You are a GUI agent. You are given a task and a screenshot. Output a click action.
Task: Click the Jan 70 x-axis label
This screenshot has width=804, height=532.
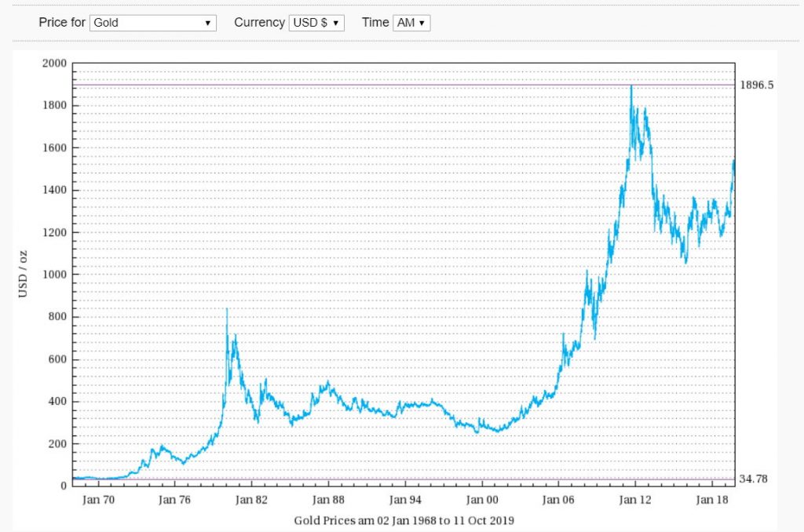(x=100, y=499)
